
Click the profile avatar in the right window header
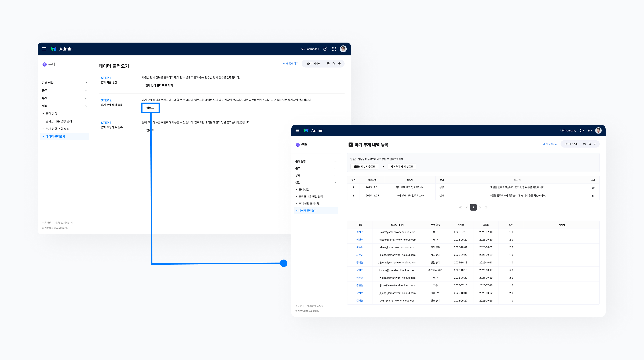point(598,131)
